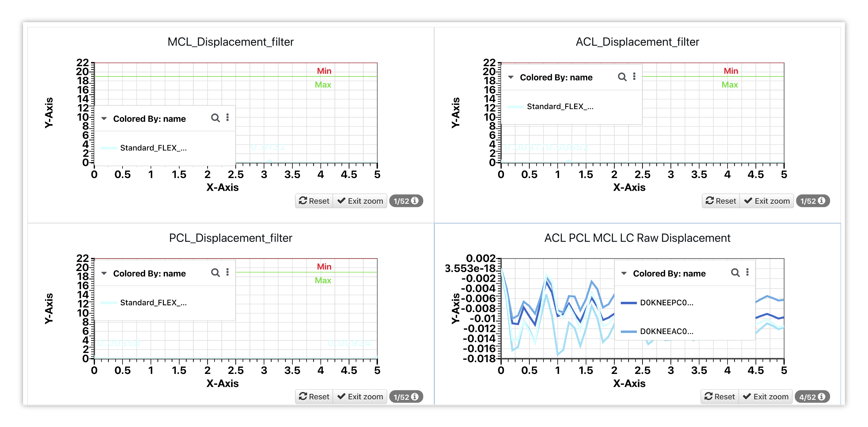Reset the MCL_Displacement_filter chart

(314, 201)
